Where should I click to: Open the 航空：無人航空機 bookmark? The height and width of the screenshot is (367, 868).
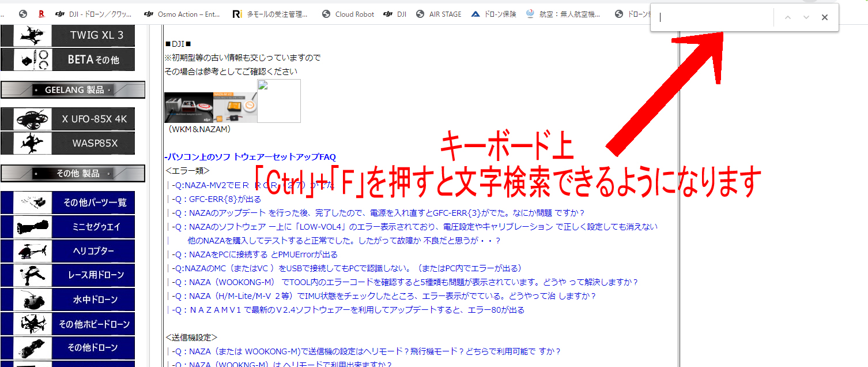[563, 14]
